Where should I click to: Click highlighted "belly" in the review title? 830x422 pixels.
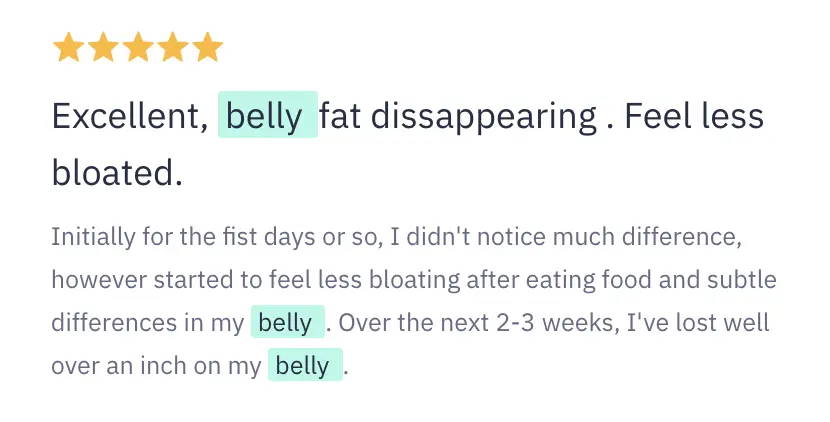point(266,116)
